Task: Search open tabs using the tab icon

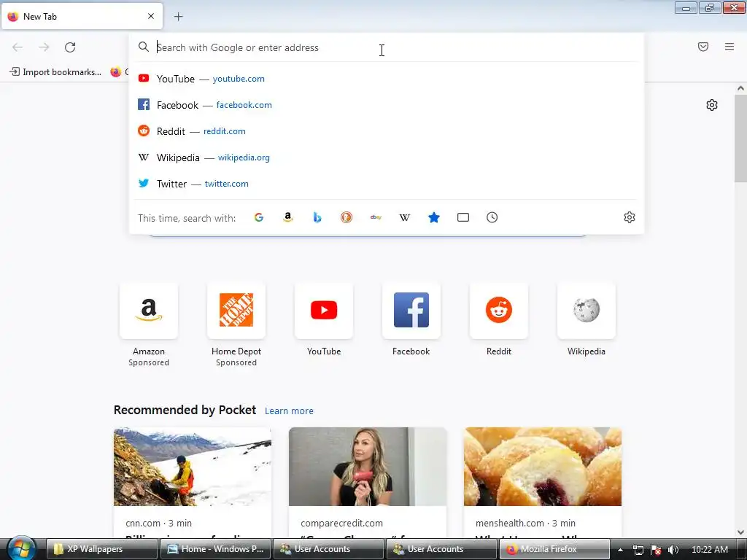Action: coord(463,217)
